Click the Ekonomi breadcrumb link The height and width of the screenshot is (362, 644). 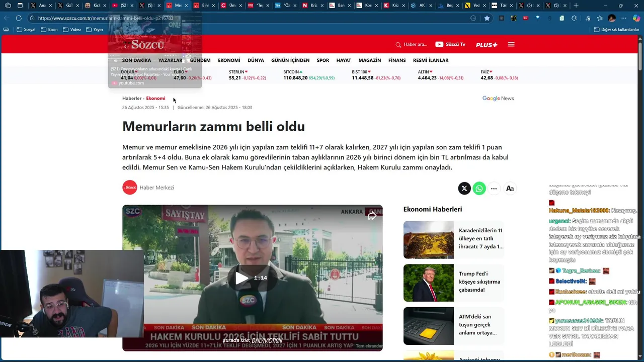click(155, 99)
